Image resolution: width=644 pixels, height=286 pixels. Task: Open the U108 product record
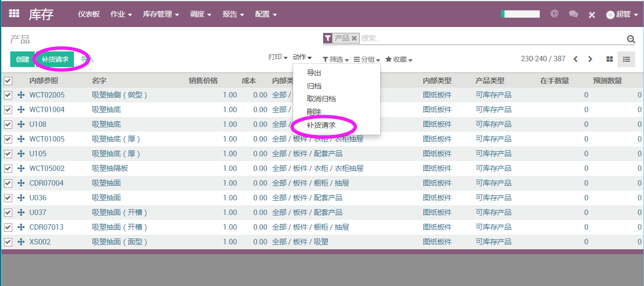(x=38, y=124)
